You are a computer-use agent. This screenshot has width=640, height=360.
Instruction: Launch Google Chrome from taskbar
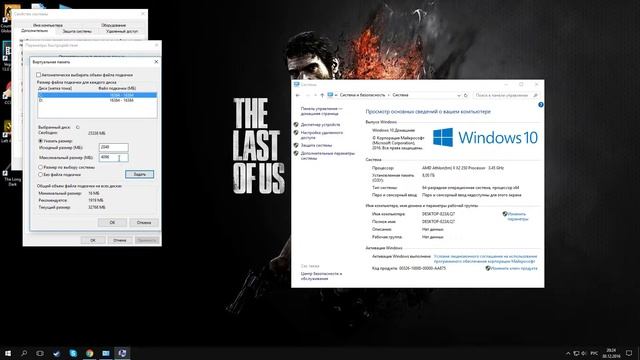(x=89, y=353)
